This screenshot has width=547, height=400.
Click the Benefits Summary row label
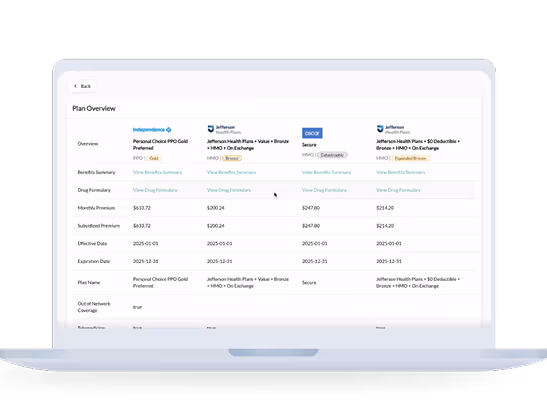coord(96,172)
